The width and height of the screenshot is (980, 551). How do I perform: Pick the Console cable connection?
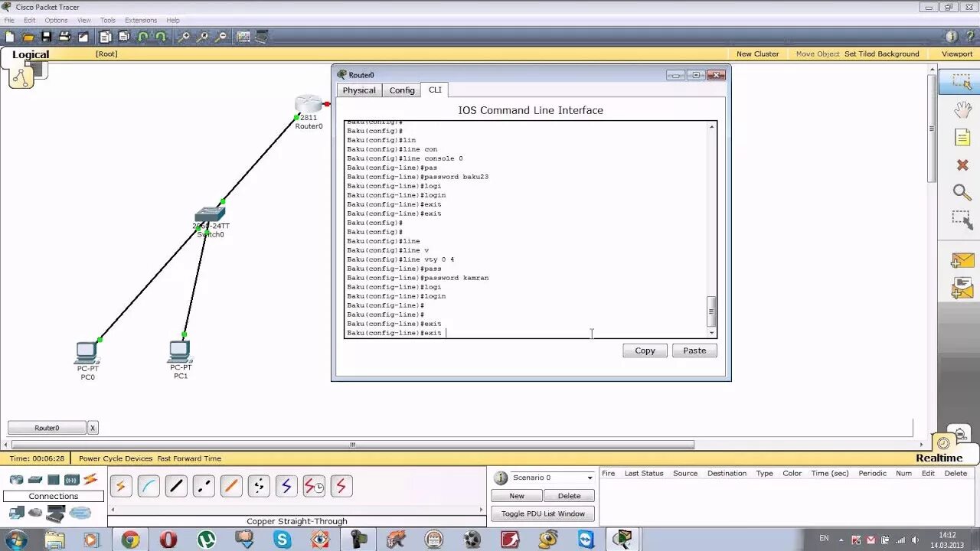coord(149,485)
